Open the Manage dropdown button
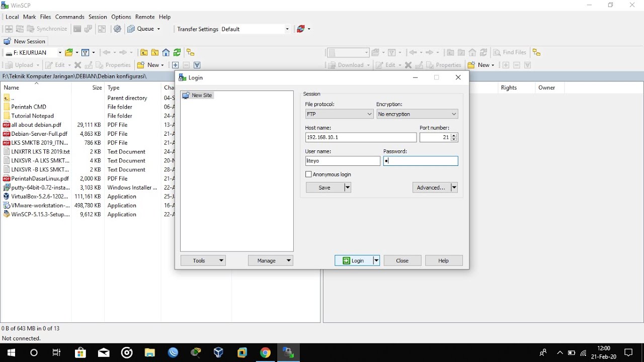Viewport: 644px width, 362px height. click(271, 260)
